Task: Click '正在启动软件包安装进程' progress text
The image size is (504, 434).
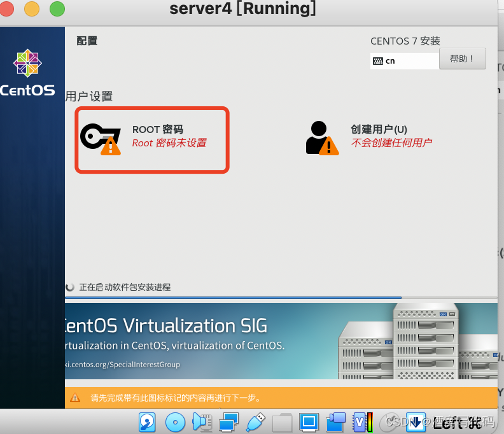Action: coord(125,287)
